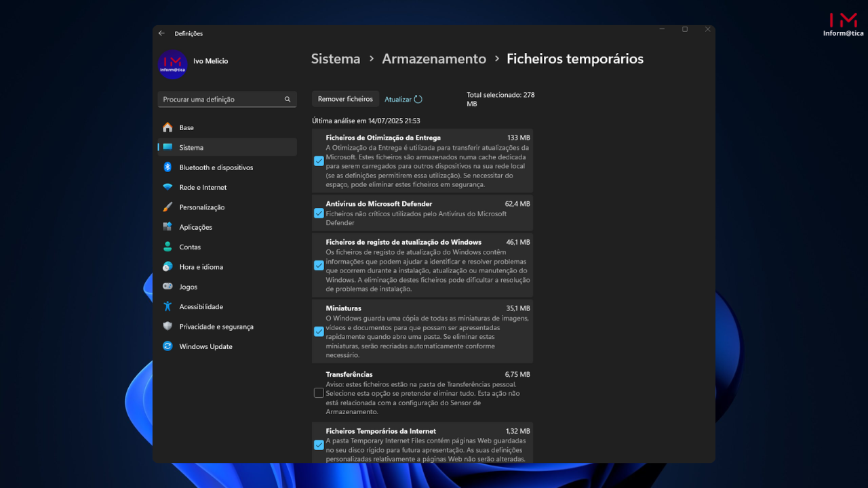This screenshot has width=868, height=488.
Task: Maximize the Definições window
Action: pyautogui.click(x=685, y=29)
